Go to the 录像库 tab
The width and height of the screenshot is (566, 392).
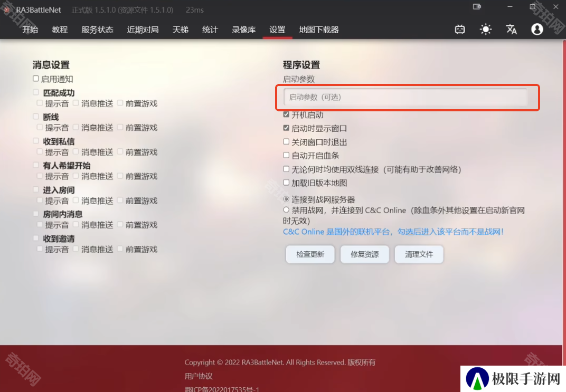click(x=243, y=30)
